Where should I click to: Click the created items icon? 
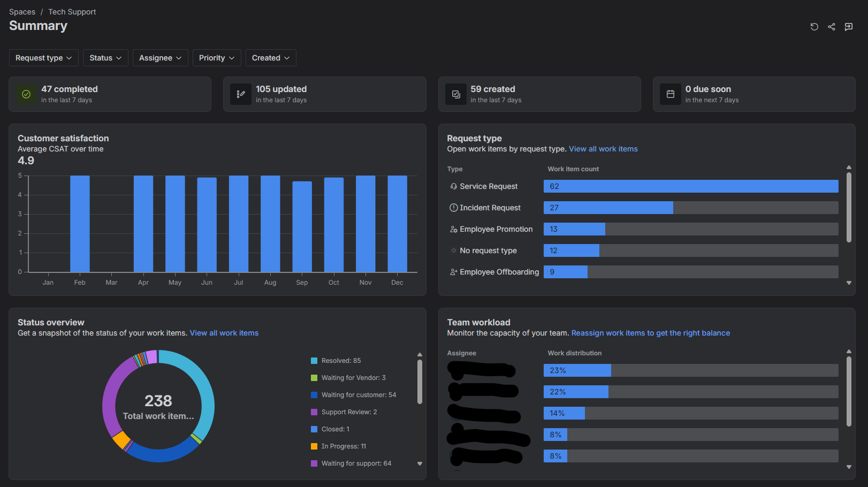tap(456, 94)
